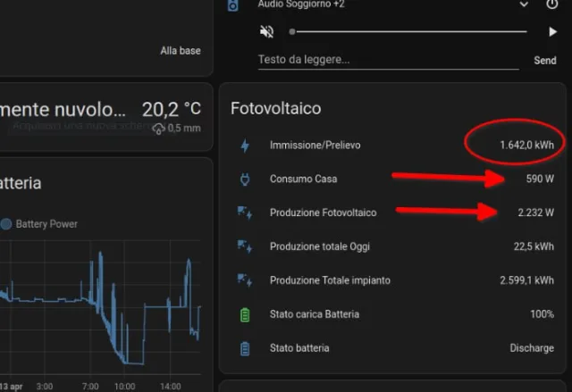Image resolution: width=572 pixels, height=392 pixels.
Task: Click the solar panel icon for Produzione Fotovoltaico
Action: (x=245, y=213)
